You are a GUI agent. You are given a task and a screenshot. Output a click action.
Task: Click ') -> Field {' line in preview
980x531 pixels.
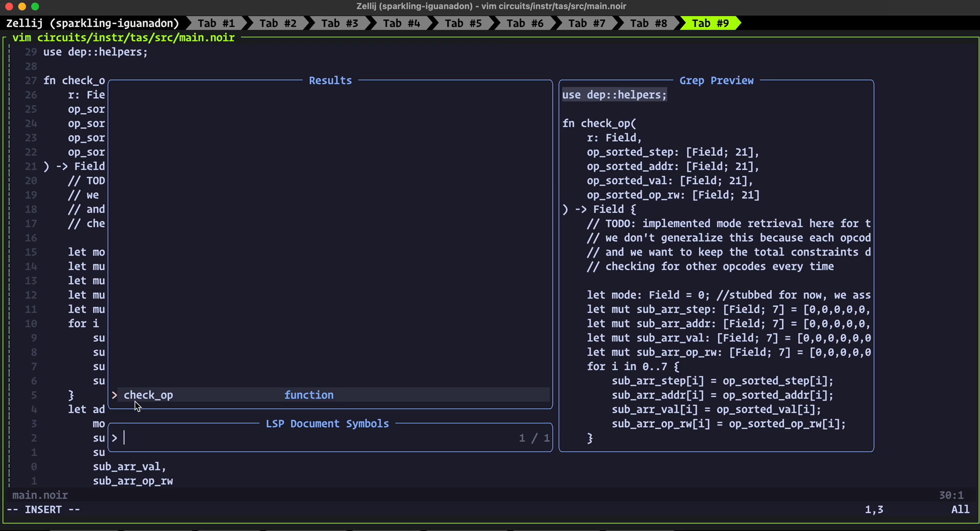click(x=599, y=210)
